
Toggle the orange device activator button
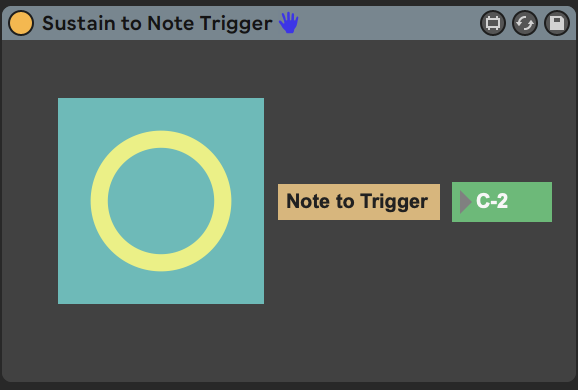tap(21, 23)
